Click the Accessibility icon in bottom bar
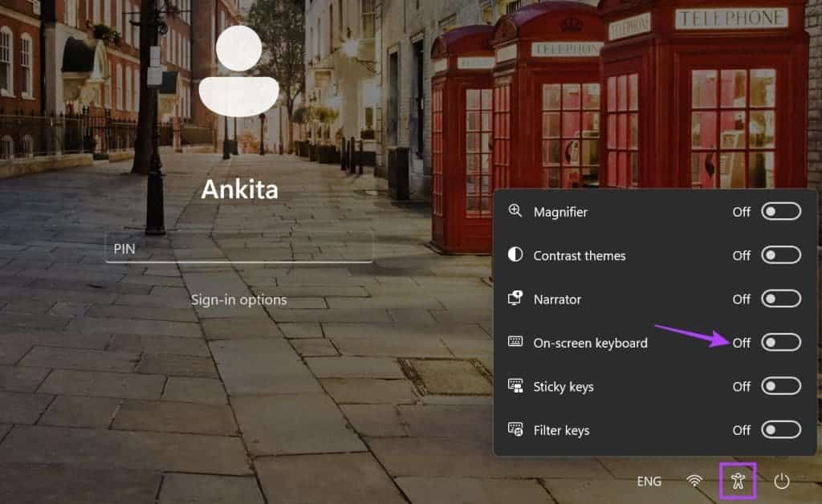822x504 pixels. (x=739, y=481)
